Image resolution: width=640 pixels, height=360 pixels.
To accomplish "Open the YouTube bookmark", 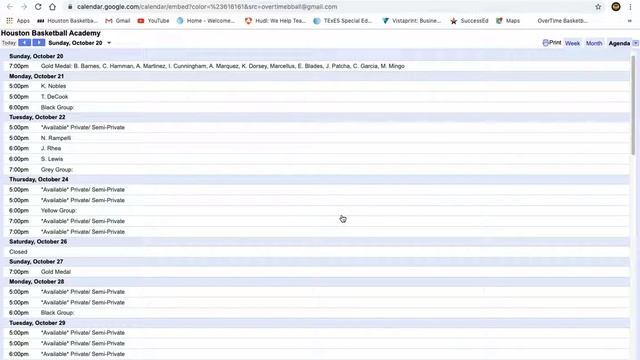I will coord(153,20).
